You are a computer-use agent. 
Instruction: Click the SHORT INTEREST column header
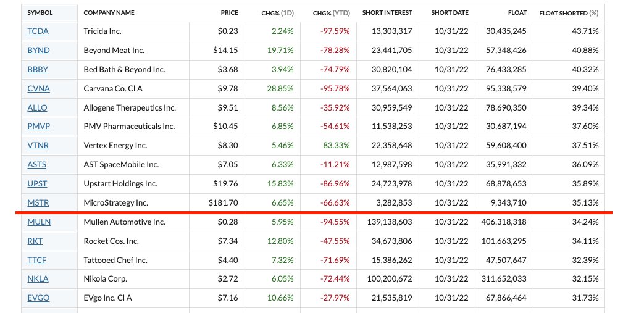(x=387, y=13)
